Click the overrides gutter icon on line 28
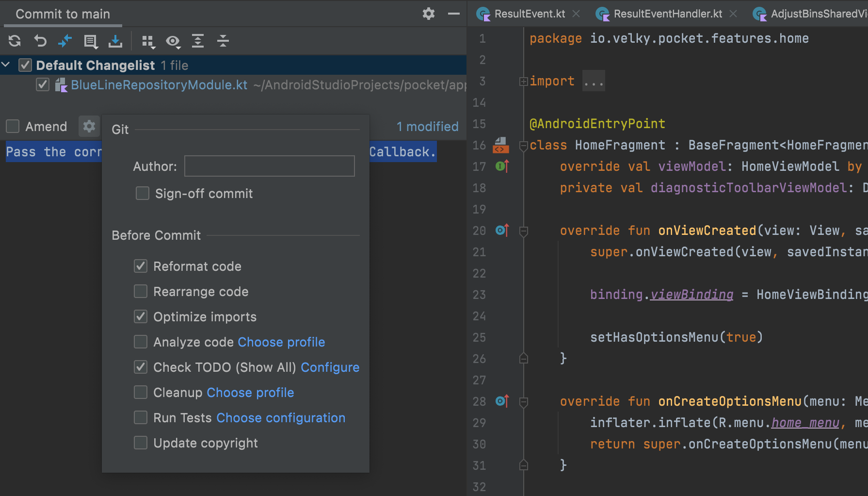 502,401
